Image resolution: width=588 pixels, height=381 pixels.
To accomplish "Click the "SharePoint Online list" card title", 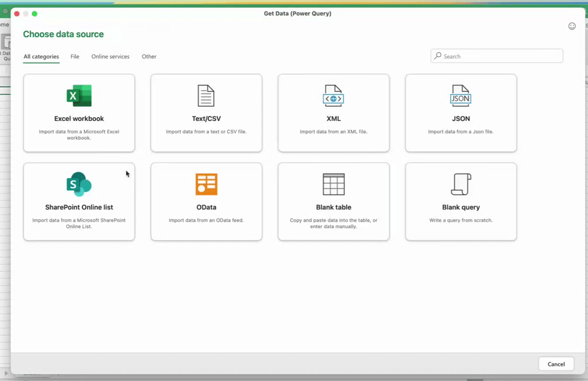I will [79, 207].
